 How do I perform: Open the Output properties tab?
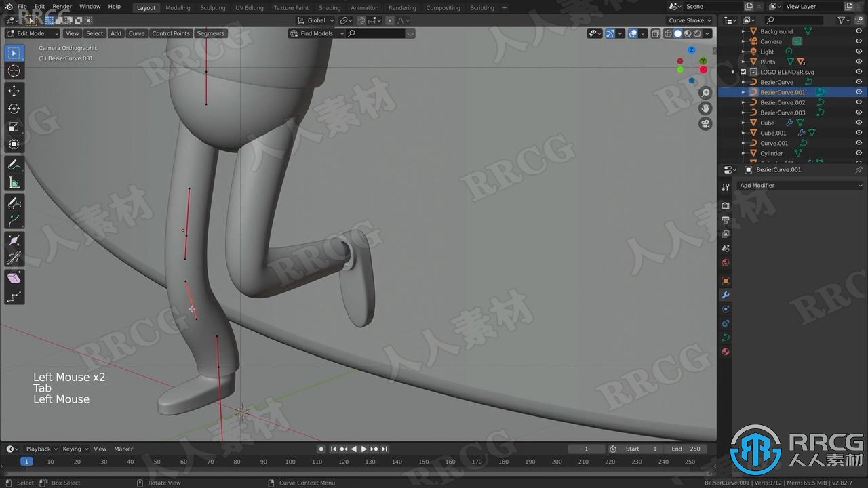click(x=726, y=220)
